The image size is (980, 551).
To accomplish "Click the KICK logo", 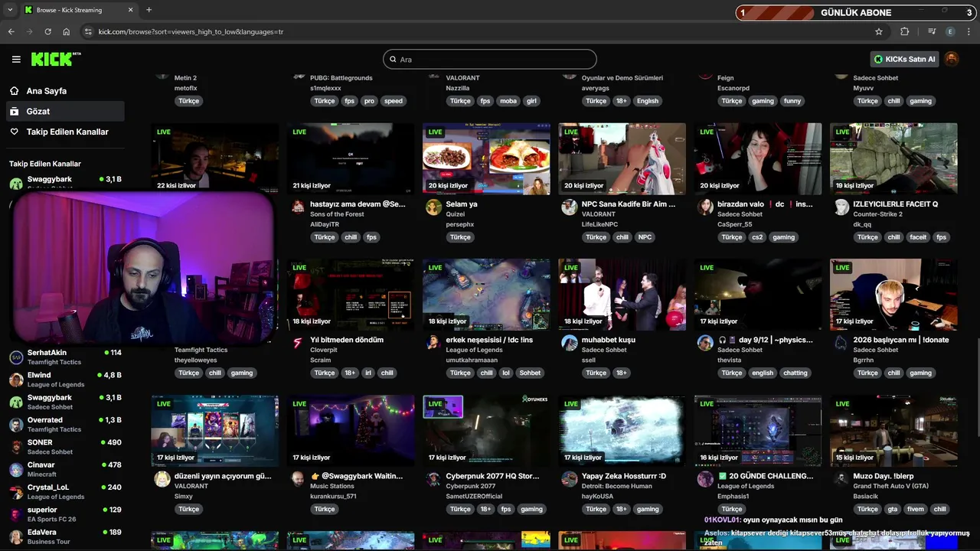I will (55, 59).
